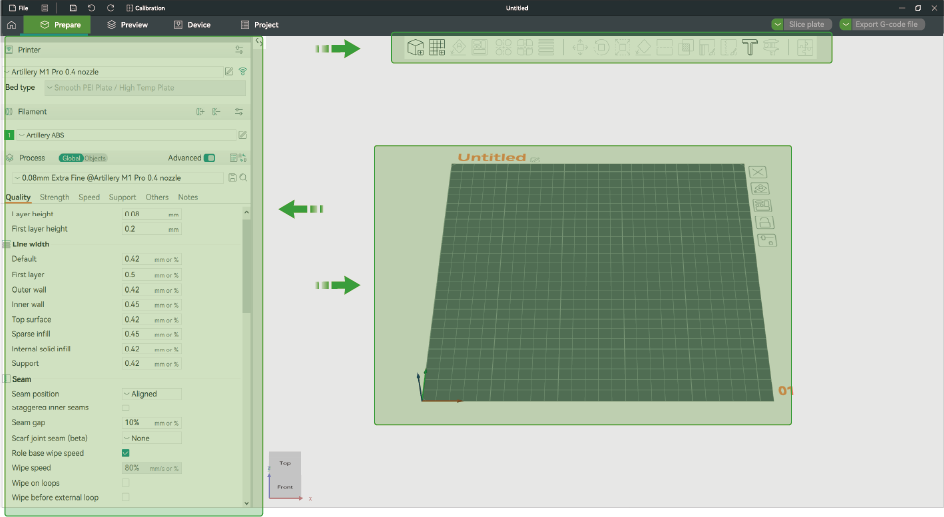The height and width of the screenshot is (517, 944).
Task: Click the Redo arrow icon
Action: [110, 8]
